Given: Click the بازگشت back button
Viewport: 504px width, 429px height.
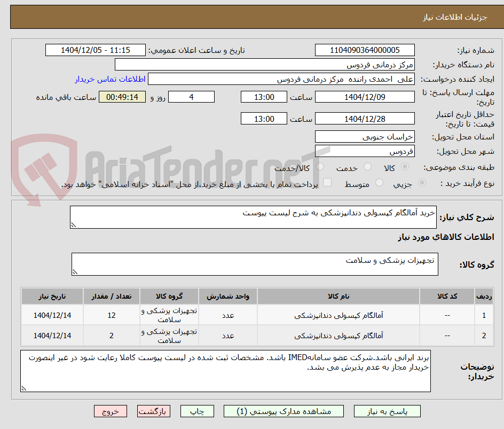Looking at the screenshot, I should click(154, 411).
